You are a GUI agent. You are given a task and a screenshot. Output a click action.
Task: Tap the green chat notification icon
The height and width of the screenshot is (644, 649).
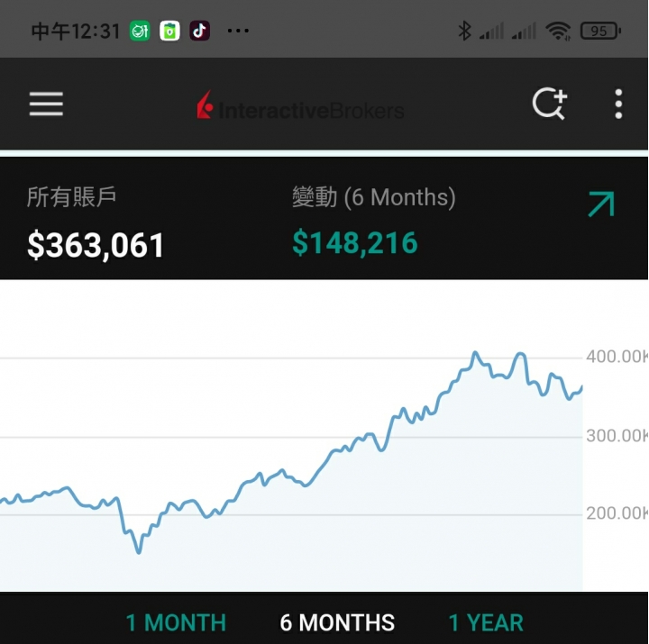pyautogui.click(x=139, y=31)
